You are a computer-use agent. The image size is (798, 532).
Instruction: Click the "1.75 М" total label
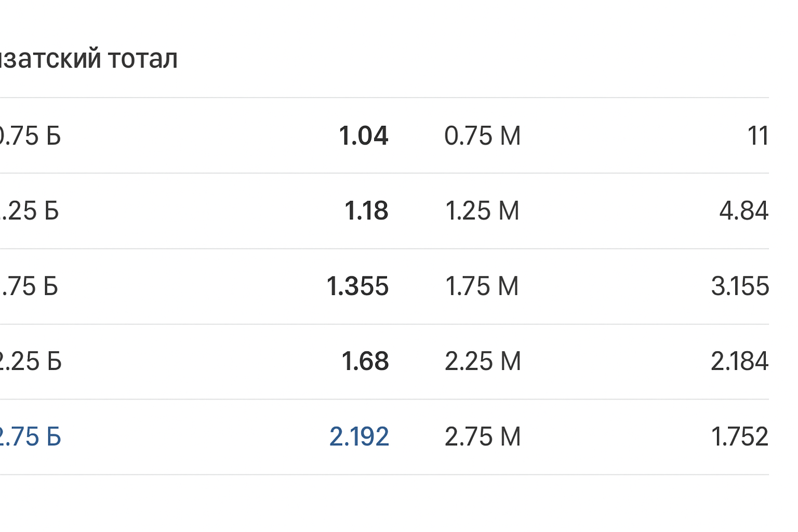click(482, 286)
